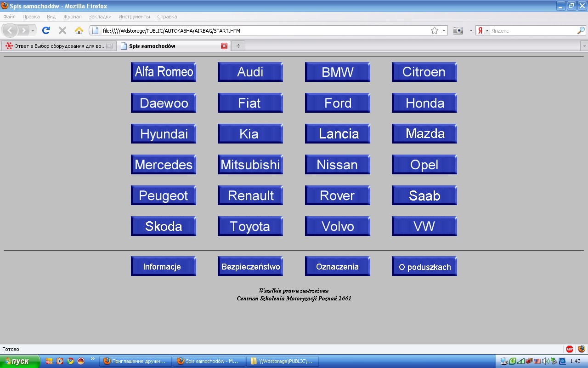The height and width of the screenshot is (368, 588).
Task: Go to the home page
Action: (79, 30)
